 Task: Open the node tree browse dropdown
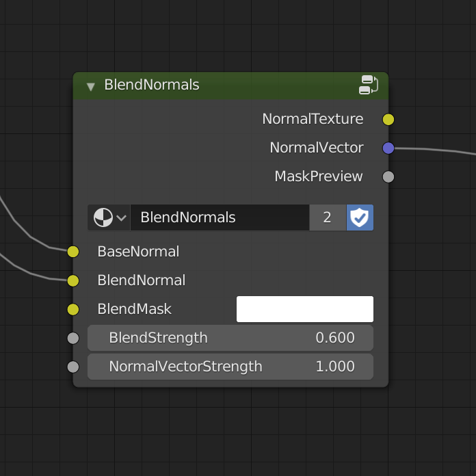click(109, 217)
